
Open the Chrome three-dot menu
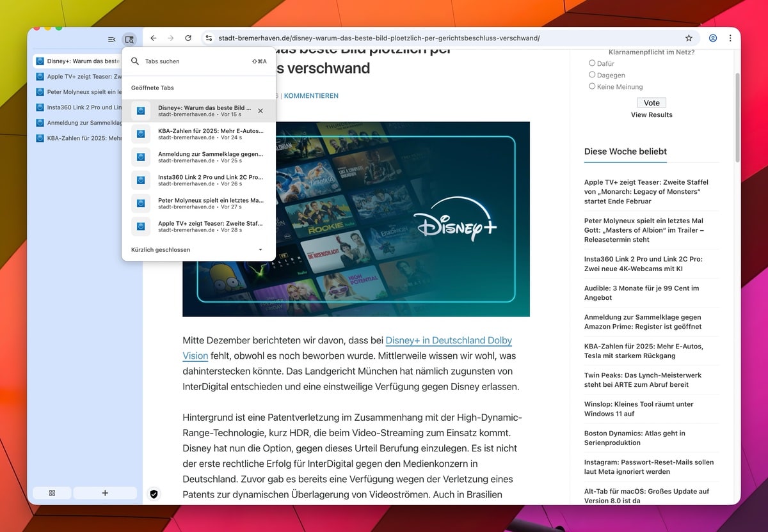pos(730,38)
